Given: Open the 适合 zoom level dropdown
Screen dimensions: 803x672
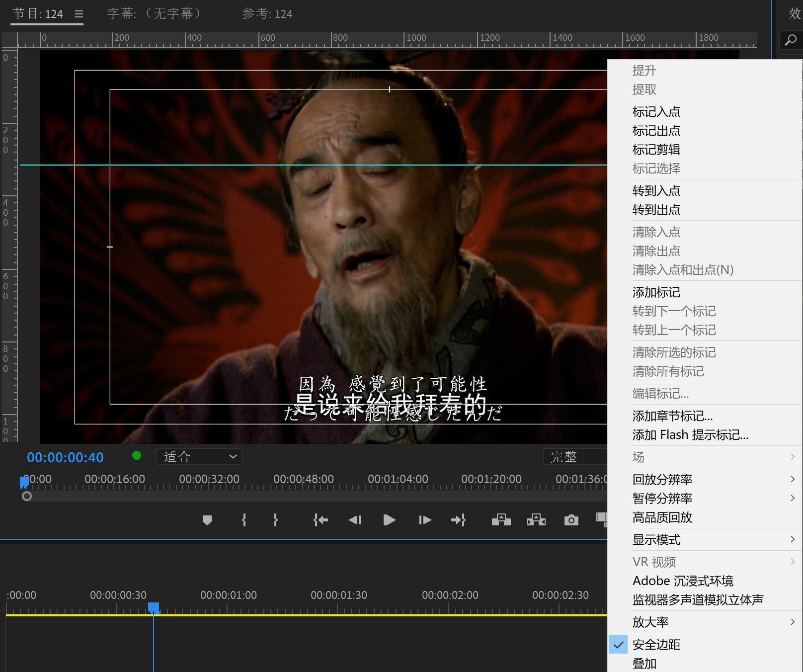Looking at the screenshot, I should 199,456.
